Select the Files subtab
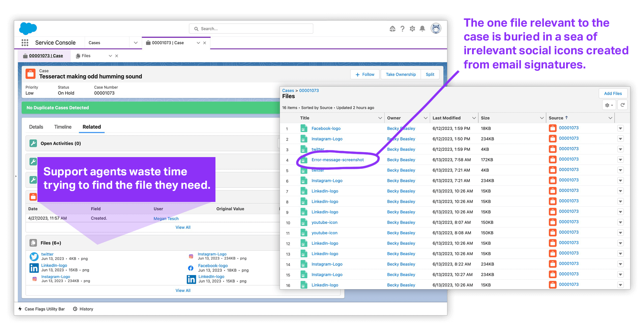This screenshot has height=329, width=644. (86, 56)
